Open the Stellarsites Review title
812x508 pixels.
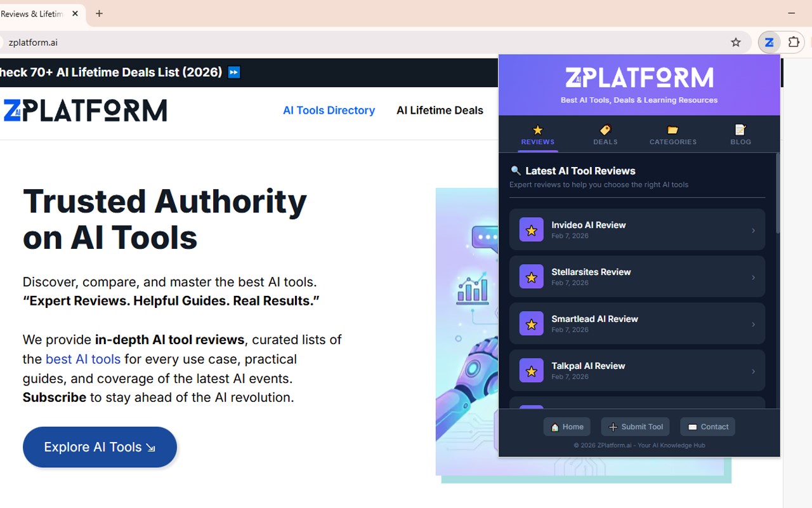click(x=591, y=272)
